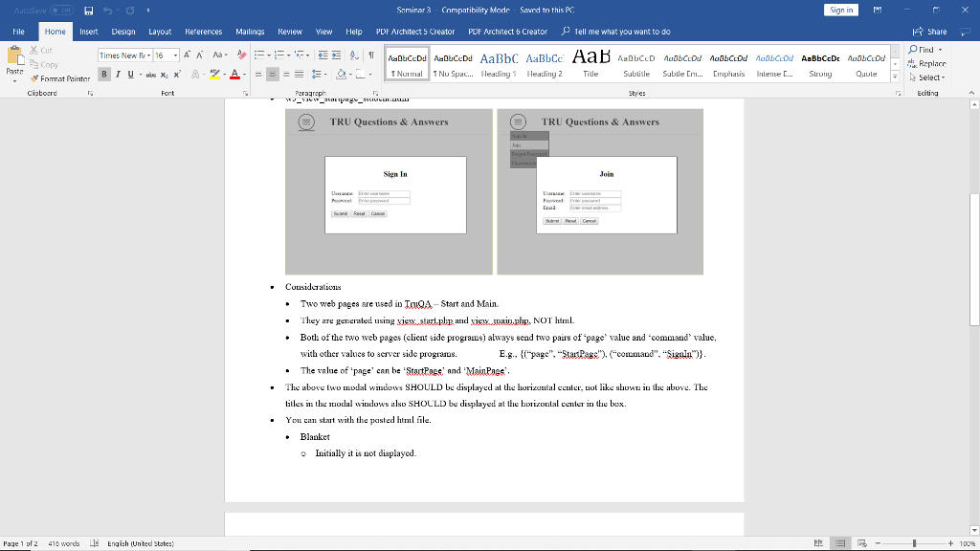Image resolution: width=980 pixels, height=551 pixels.
Task: Switch to the Review ribbon tab
Action: 289,31
